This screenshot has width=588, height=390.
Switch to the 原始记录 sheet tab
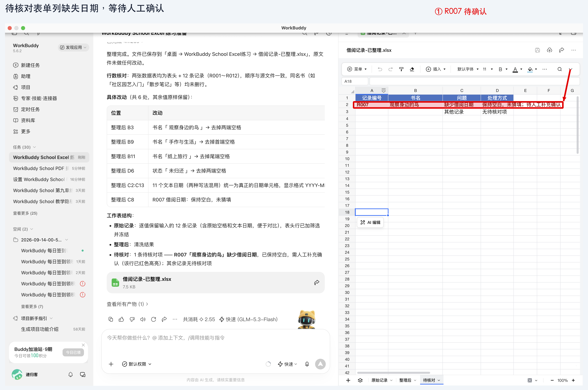[x=381, y=380]
